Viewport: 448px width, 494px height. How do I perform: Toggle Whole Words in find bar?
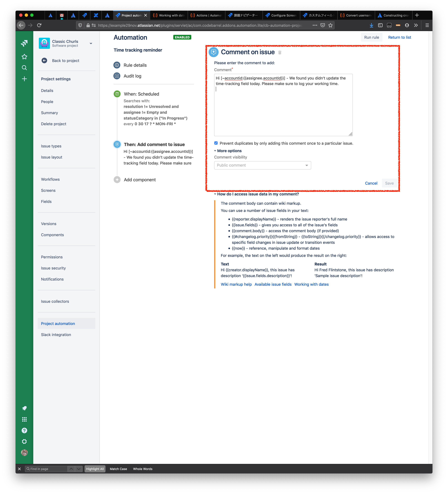point(142,469)
